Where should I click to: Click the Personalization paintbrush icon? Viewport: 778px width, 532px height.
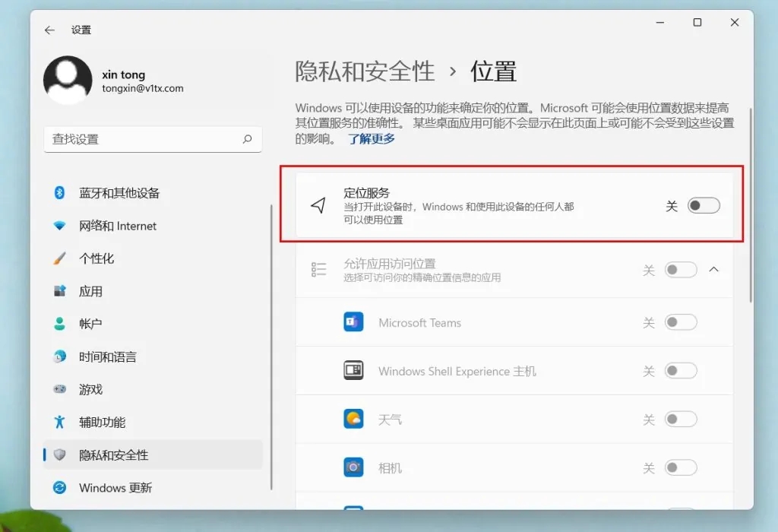(59, 258)
